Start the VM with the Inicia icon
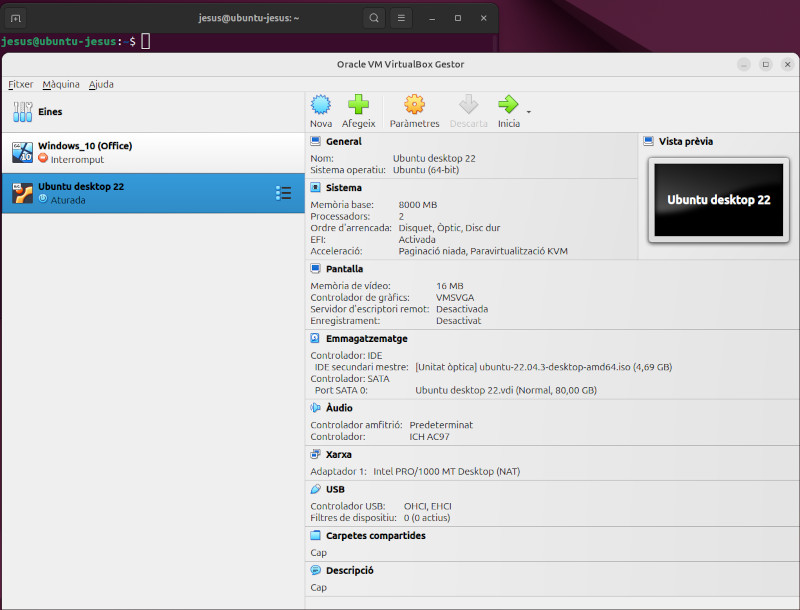Viewport: 800px width, 610px height. pos(508,104)
